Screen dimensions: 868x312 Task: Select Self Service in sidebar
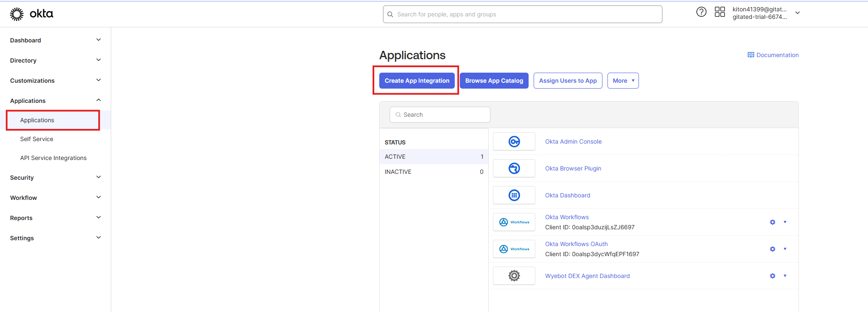point(36,139)
